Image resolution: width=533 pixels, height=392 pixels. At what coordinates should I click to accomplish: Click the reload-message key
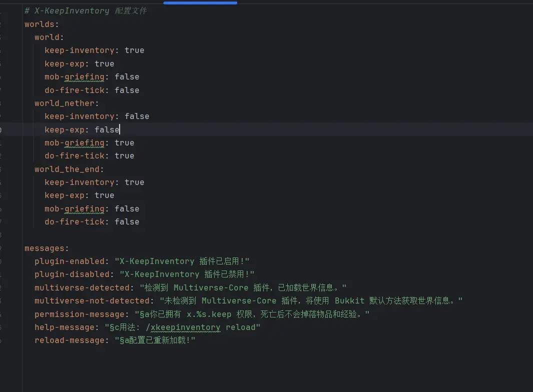click(69, 340)
